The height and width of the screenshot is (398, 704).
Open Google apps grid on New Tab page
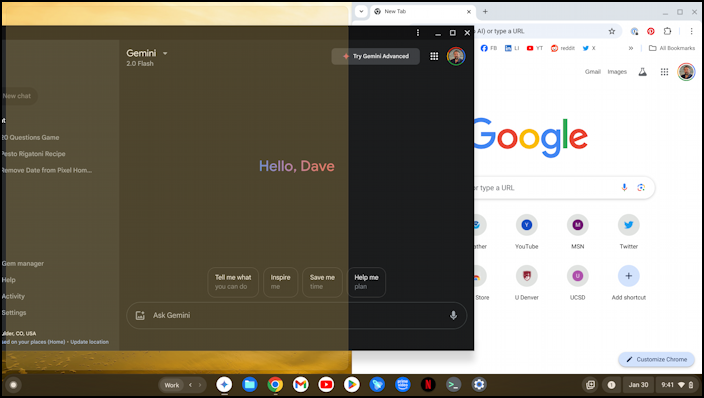point(664,72)
